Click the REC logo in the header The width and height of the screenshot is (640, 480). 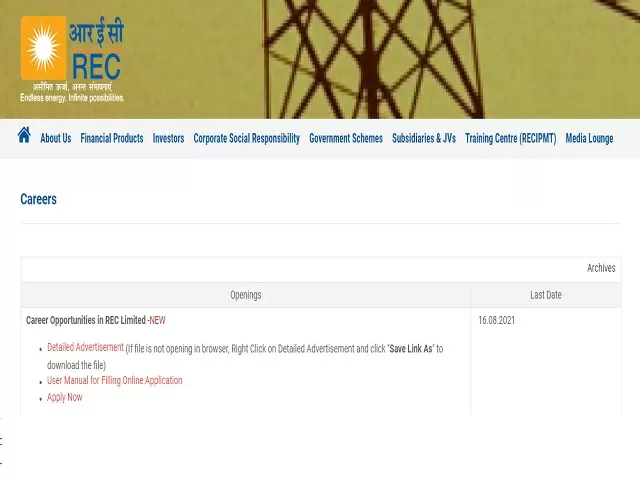72,59
